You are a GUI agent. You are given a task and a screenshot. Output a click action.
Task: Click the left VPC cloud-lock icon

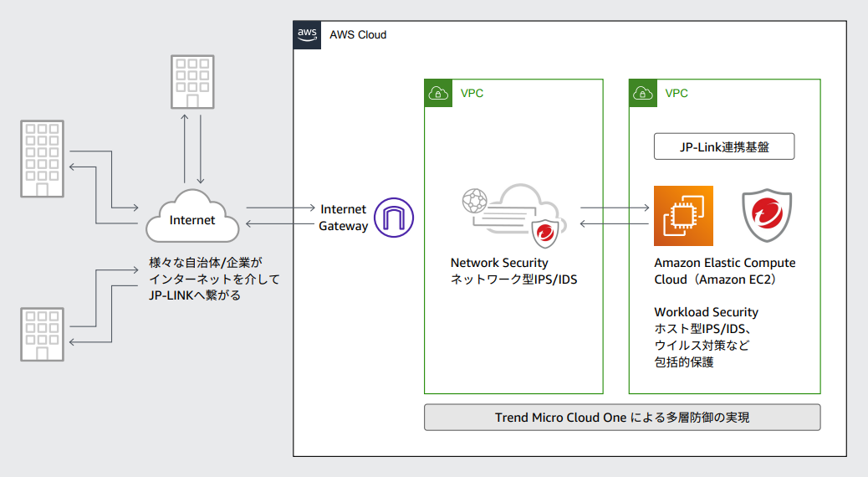(438, 94)
